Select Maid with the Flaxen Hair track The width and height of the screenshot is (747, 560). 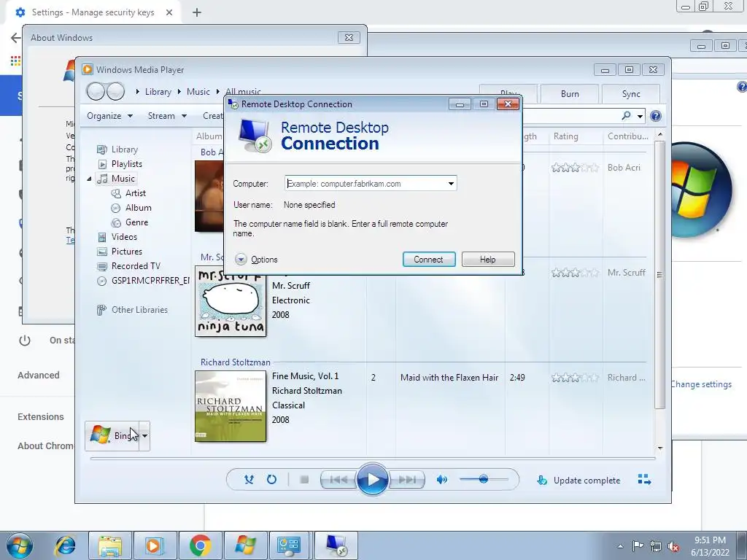pos(449,378)
